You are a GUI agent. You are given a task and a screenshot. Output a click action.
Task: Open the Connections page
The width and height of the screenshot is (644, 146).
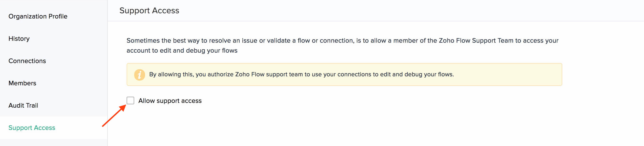(x=27, y=61)
